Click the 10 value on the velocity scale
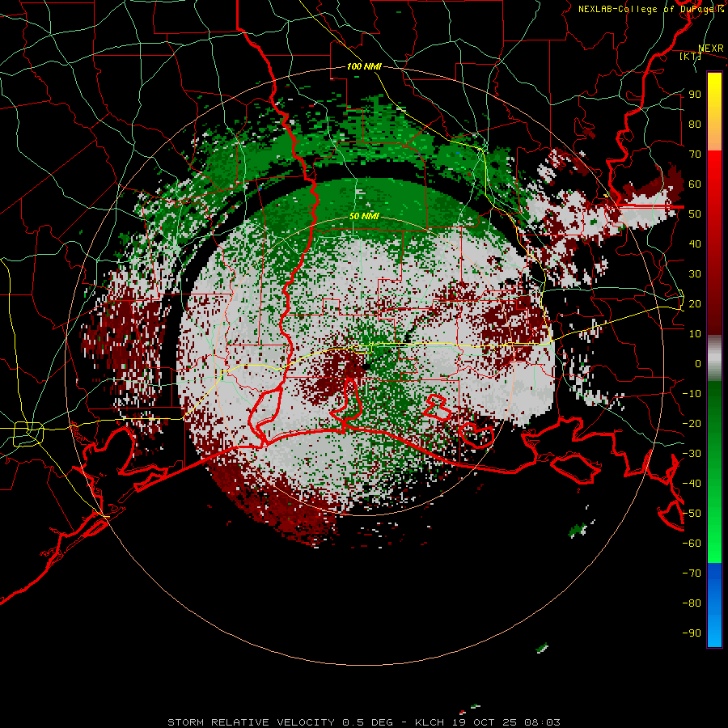 pyautogui.click(x=695, y=334)
